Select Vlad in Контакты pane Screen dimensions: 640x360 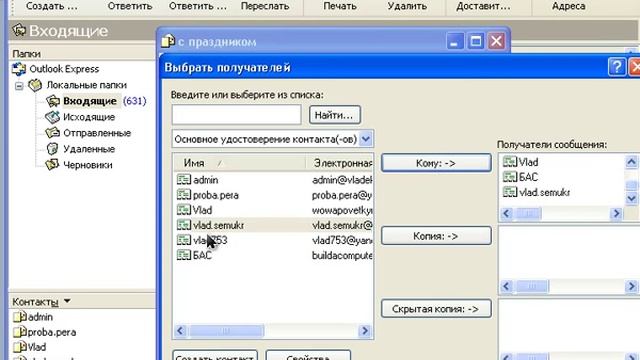37,347
